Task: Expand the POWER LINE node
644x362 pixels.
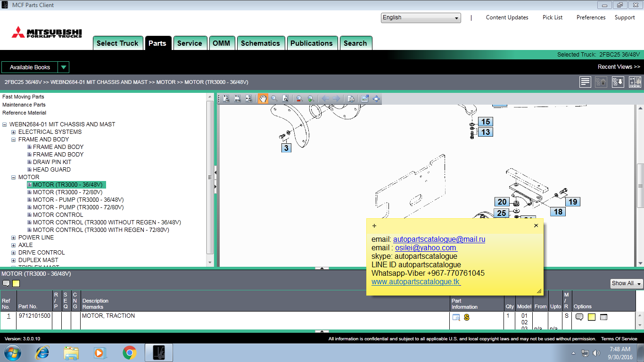Action: 14,238
